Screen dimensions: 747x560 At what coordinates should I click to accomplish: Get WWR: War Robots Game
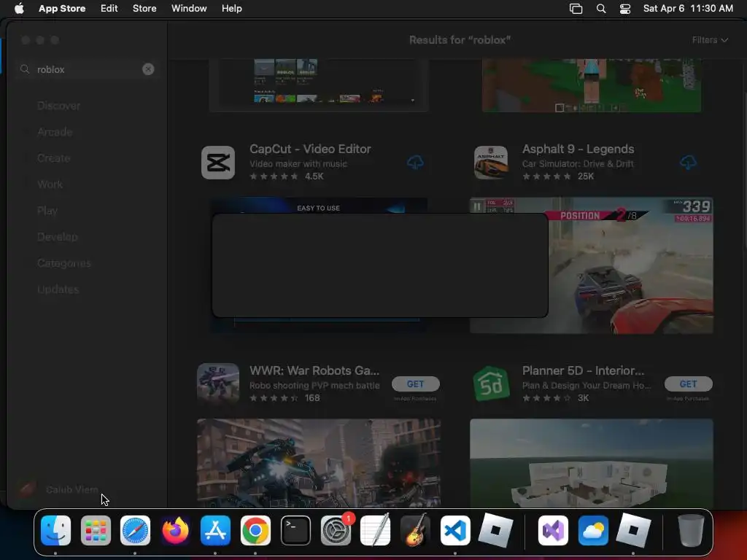(415, 384)
